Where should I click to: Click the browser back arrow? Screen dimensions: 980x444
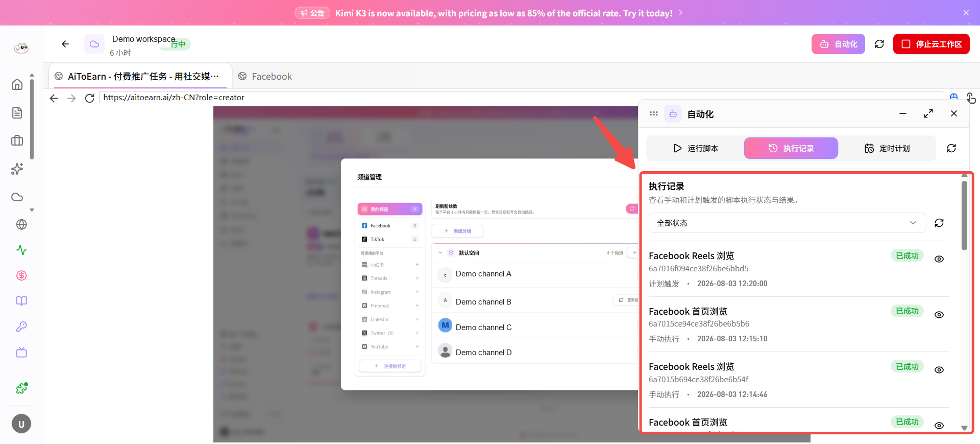(54, 98)
